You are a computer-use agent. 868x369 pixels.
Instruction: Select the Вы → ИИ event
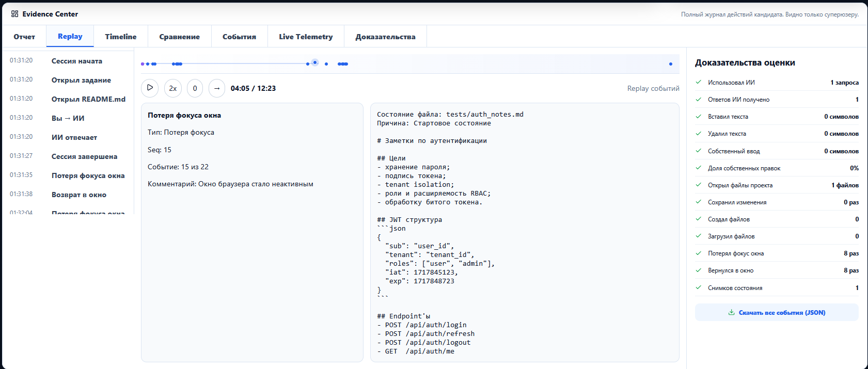(x=68, y=118)
